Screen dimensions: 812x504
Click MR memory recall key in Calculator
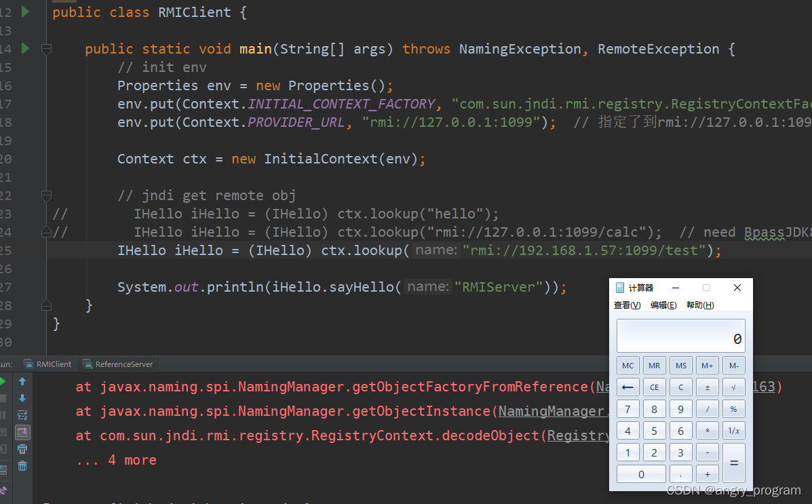pyautogui.click(x=655, y=366)
